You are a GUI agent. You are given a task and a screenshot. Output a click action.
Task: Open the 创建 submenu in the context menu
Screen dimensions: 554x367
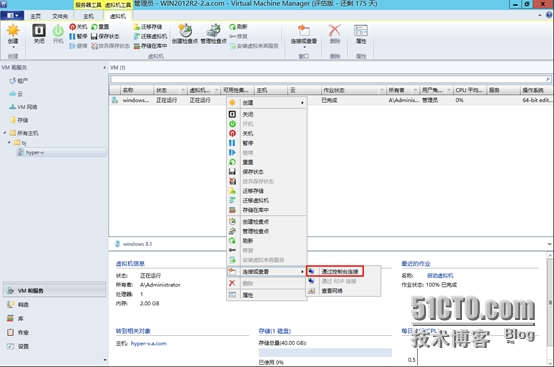[x=266, y=102]
